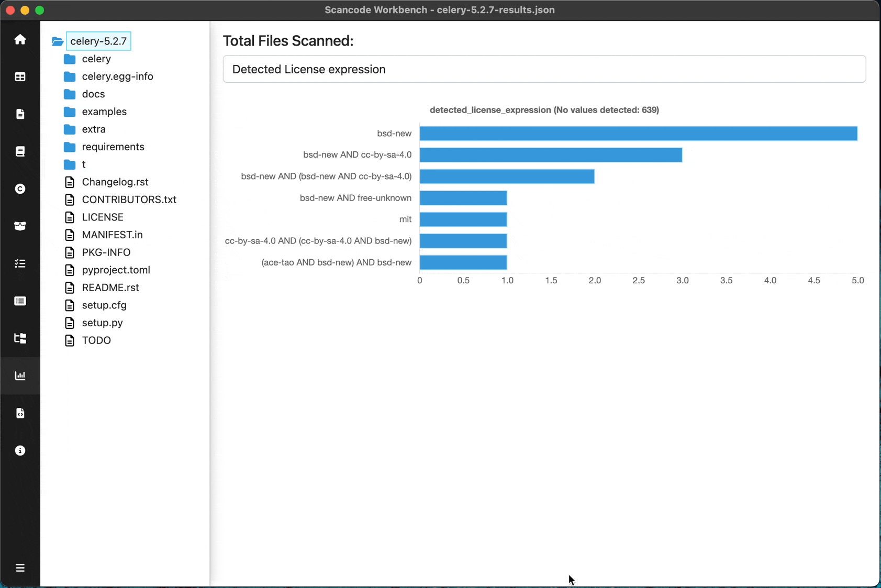Open the scan info file-code icon
The image size is (881, 588).
(x=20, y=413)
